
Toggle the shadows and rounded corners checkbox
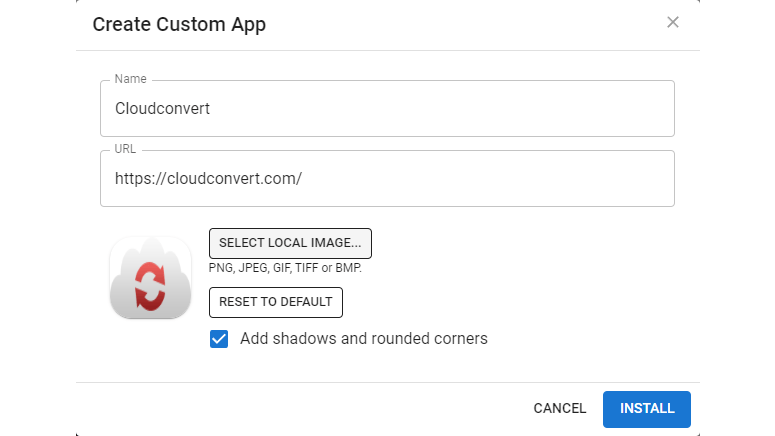[219, 339]
